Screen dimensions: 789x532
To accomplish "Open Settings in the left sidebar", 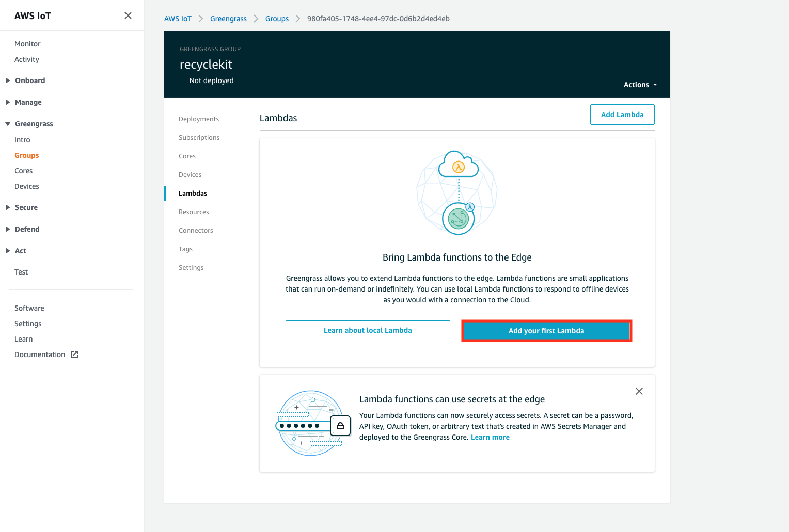I will point(28,324).
